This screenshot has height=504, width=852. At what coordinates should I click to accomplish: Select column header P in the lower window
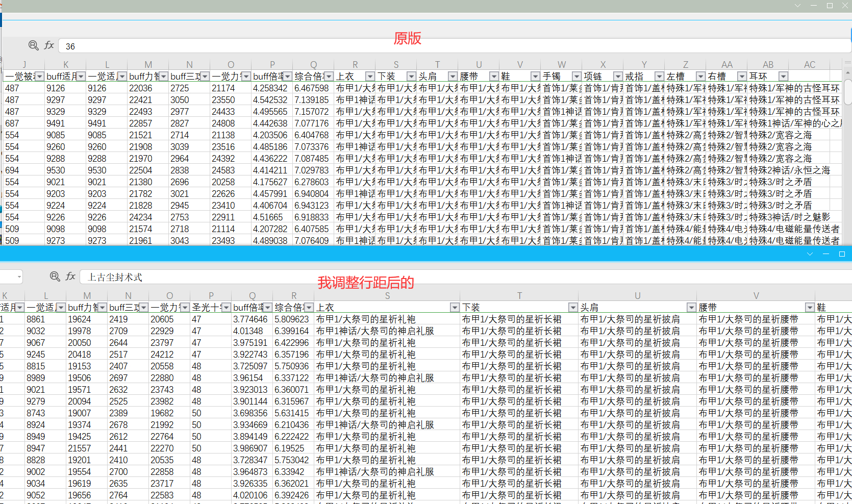(211, 296)
